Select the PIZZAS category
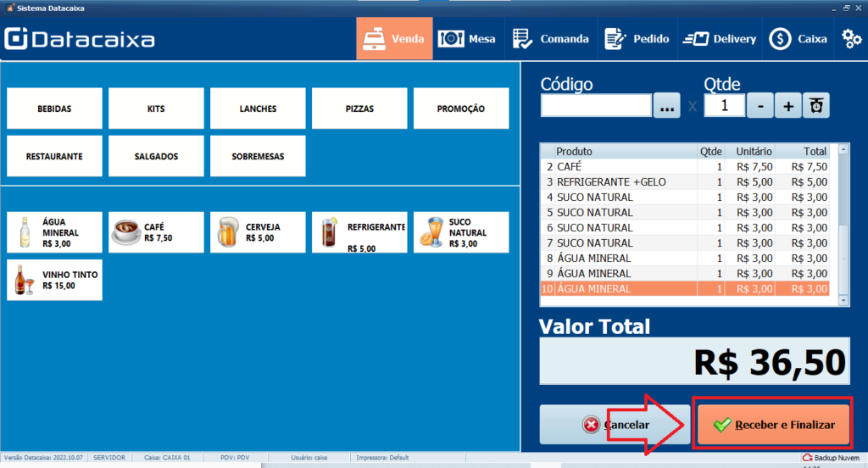This screenshot has width=868, height=468. click(x=359, y=109)
